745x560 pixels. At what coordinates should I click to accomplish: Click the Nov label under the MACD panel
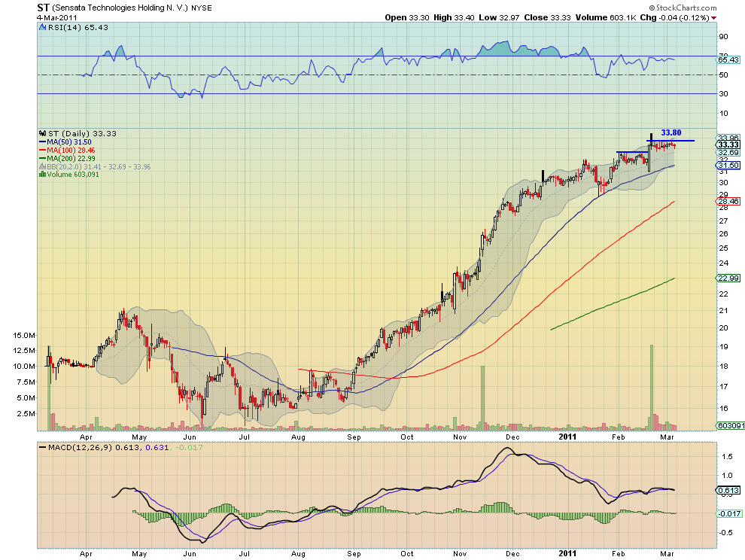pos(460,553)
